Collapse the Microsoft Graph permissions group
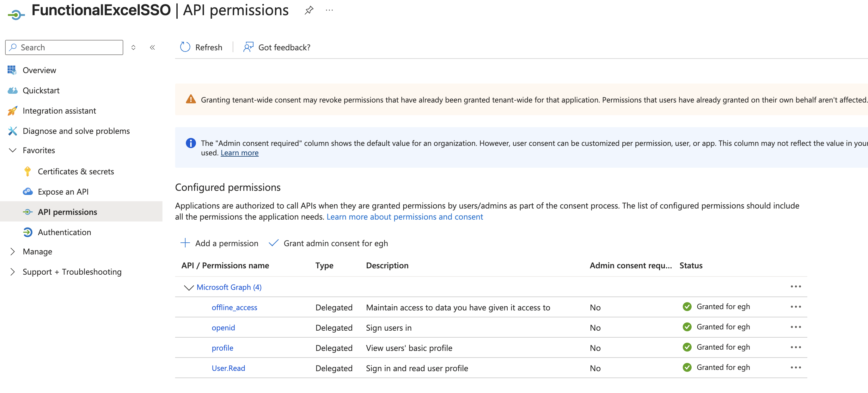Image resolution: width=868 pixels, height=393 pixels. pyautogui.click(x=188, y=287)
